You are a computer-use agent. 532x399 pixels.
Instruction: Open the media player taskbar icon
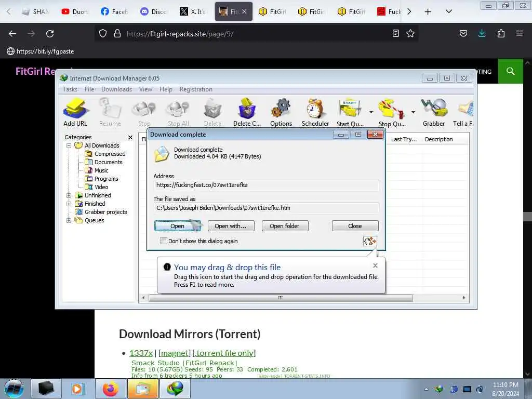coord(77,389)
